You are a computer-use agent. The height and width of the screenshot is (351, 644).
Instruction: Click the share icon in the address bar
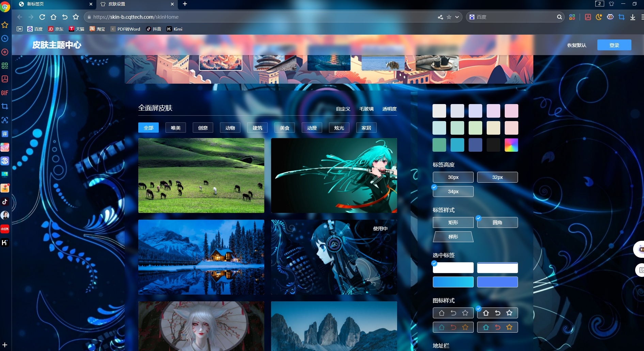click(x=440, y=17)
